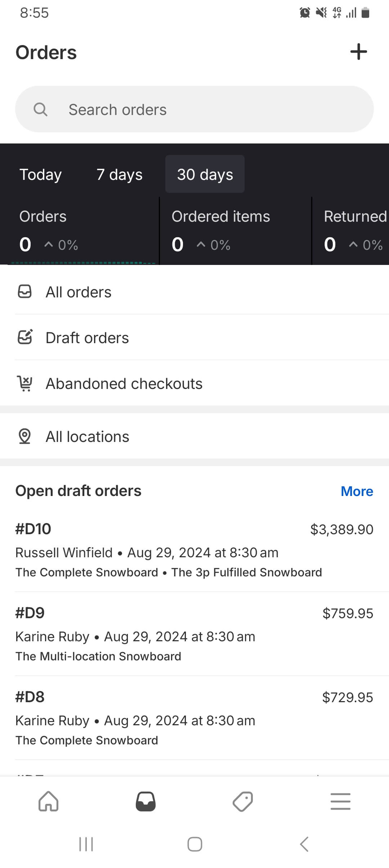Open draft order #D9 Multi-location Snowboard
Image resolution: width=389 pixels, height=868 pixels.
[x=194, y=634]
